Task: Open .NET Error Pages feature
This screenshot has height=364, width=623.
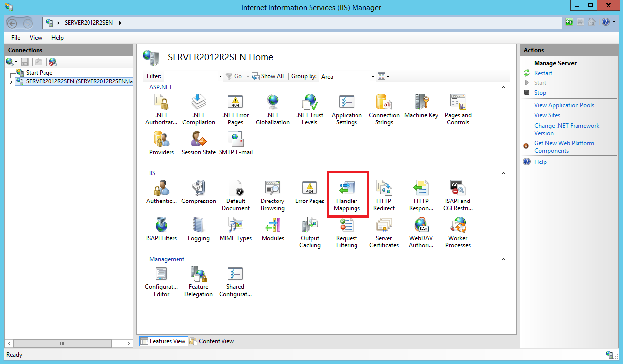Action: tap(235, 110)
